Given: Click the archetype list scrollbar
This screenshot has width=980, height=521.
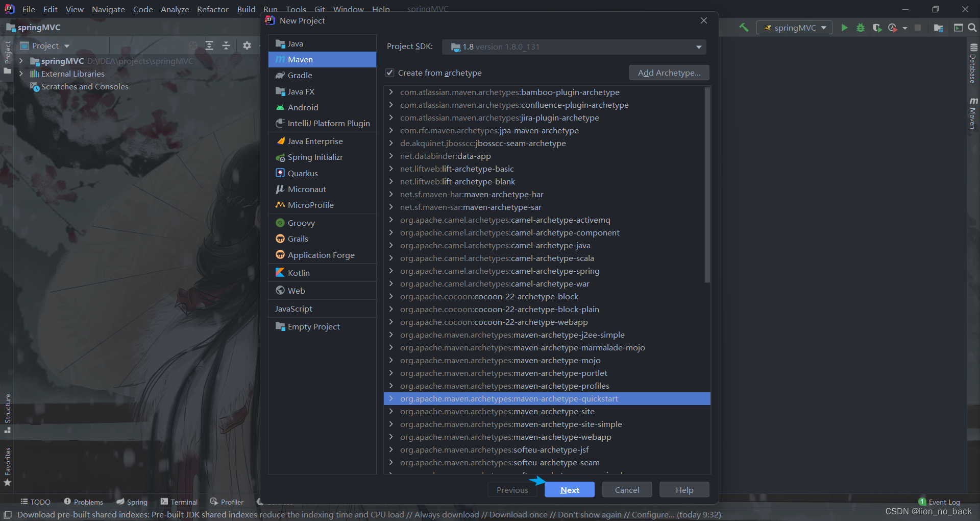Looking at the screenshot, I should pos(707,185).
